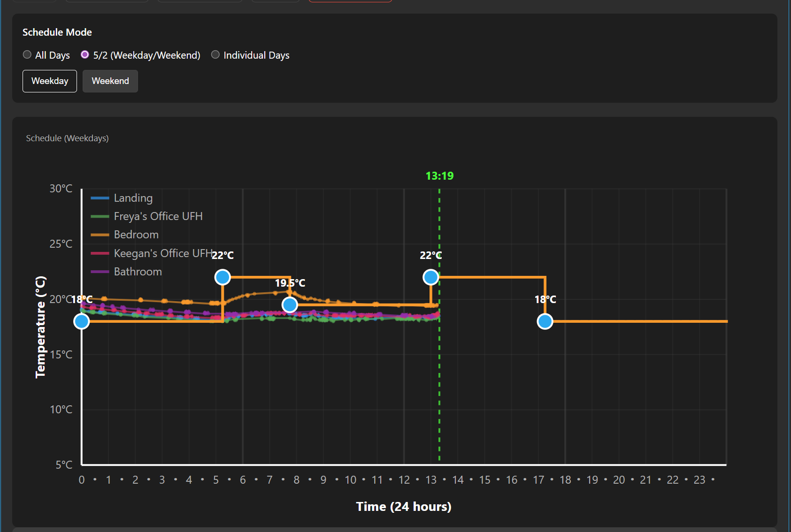The height and width of the screenshot is (532, 791).
Task: Click the 13:19 current time label
Action: coord(439,176)
